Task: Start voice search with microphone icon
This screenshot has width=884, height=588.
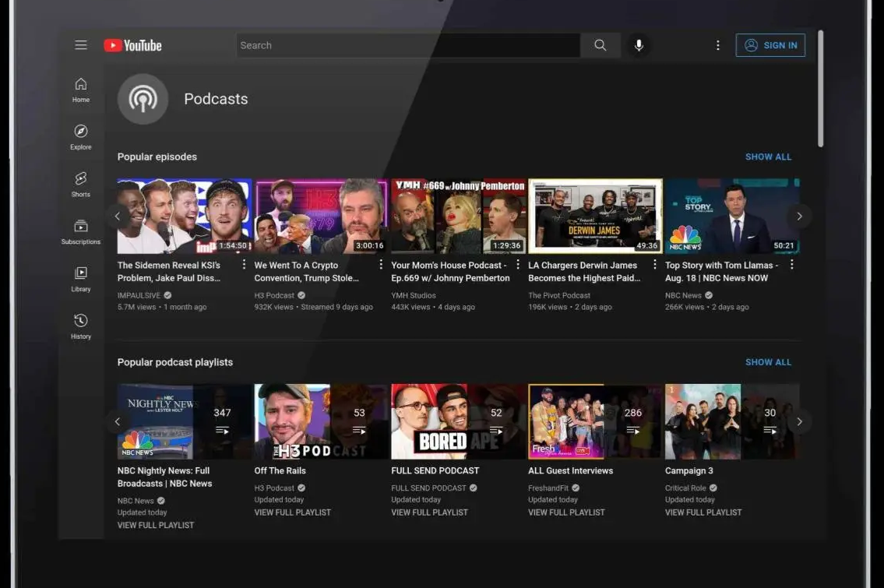Action: click(x=639, y=45)
